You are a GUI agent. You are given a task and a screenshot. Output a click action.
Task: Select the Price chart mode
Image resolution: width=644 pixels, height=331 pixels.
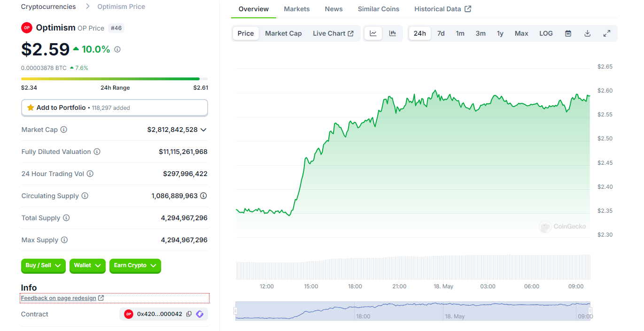[x=246, y=33]
